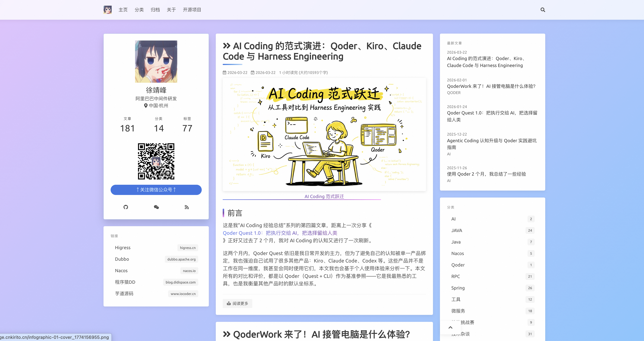Click the 181 articles count
Screen dimensions: 644x341
(127, 128)
